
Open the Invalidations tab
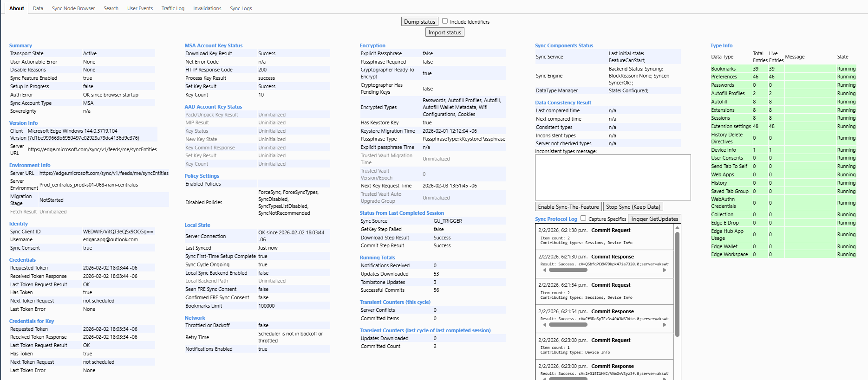click(207, 8)
